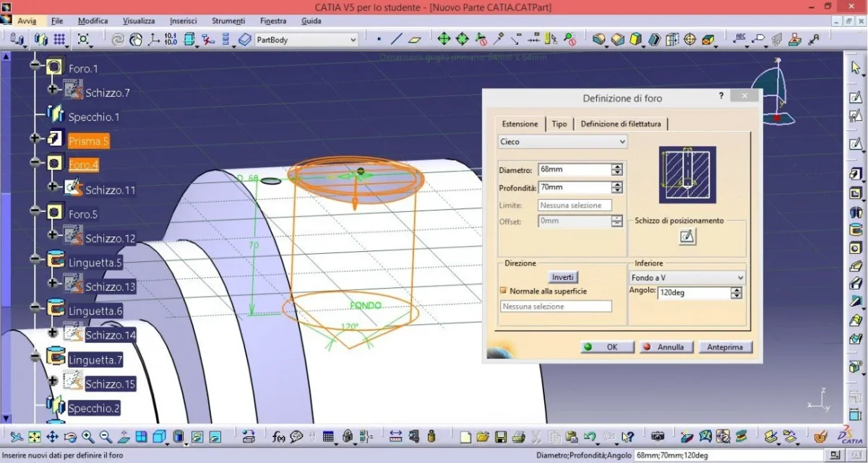The height and width of the screenshot is (463, 868).
Task: Open the Strumenti menu
Action: (228, 21)
